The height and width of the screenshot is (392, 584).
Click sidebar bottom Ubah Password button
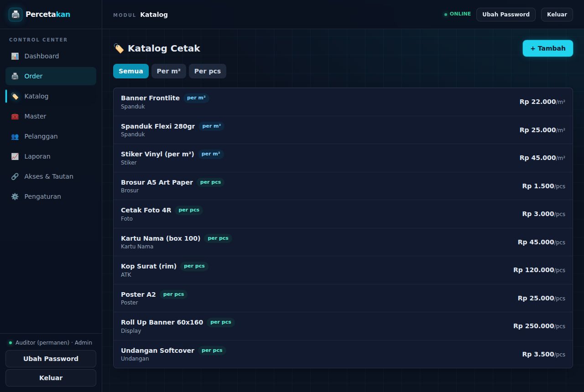pos(51,359)
